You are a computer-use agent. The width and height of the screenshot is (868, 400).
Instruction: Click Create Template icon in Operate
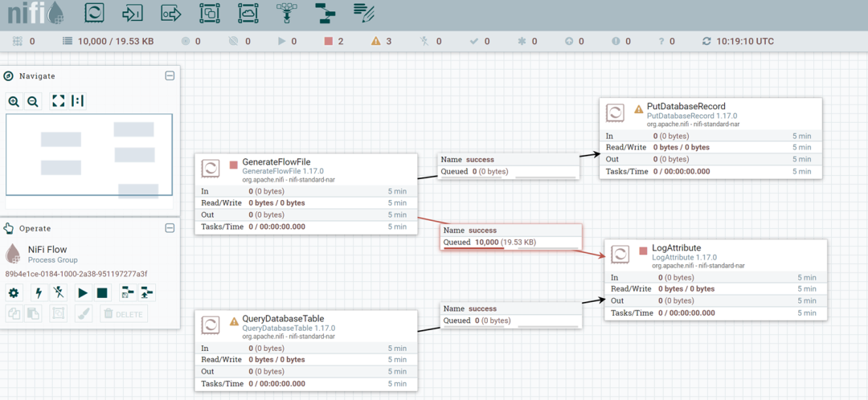click(x=127, y=292)
